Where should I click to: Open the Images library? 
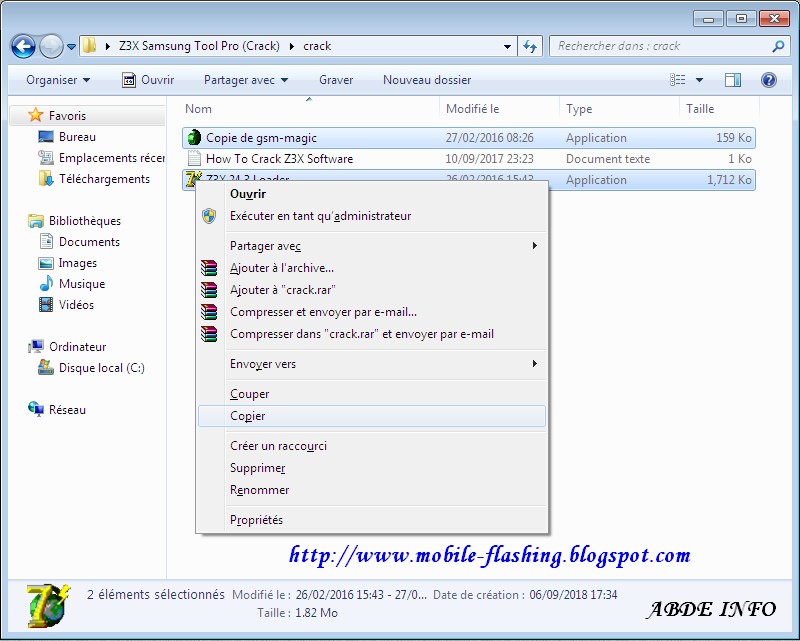[x=78, y=263]
